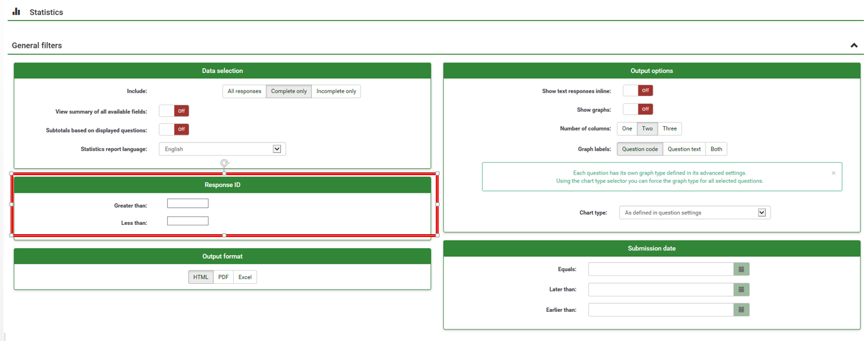This screenshot has height=341, width=868.
Task: Toggle Show text responses inline switch
Action: 638,91
